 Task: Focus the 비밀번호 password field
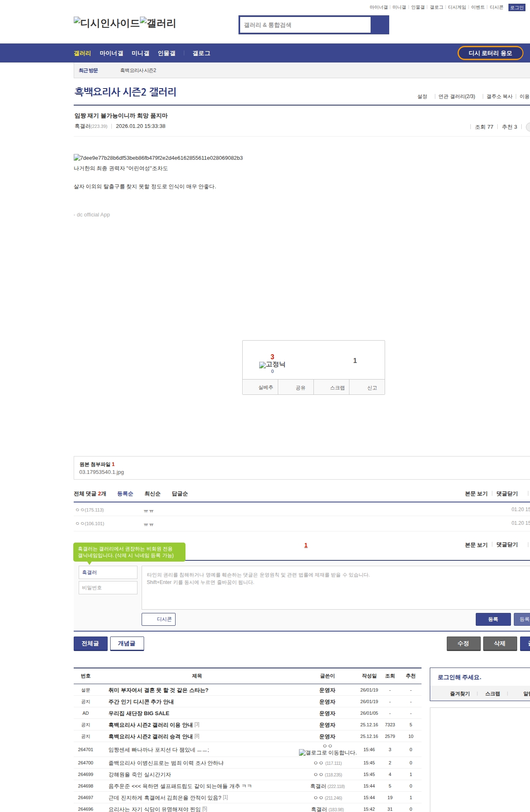[x=108, y=588]
